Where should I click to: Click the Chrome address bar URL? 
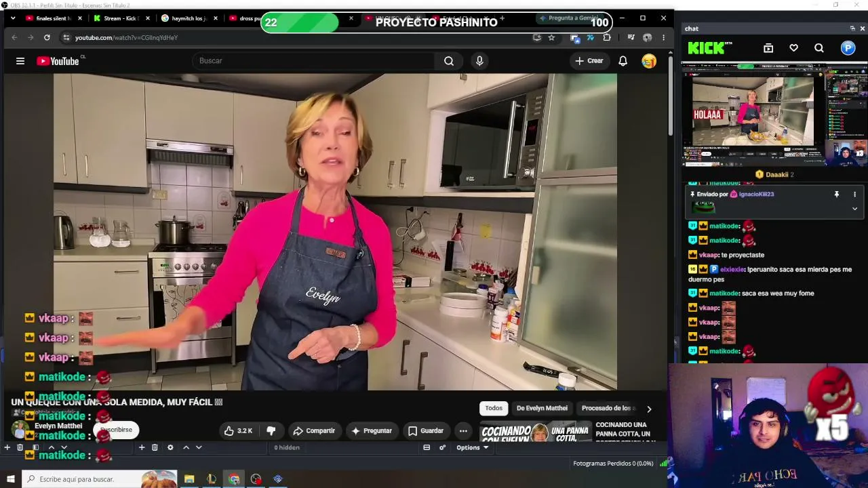(x=126, y=37)
